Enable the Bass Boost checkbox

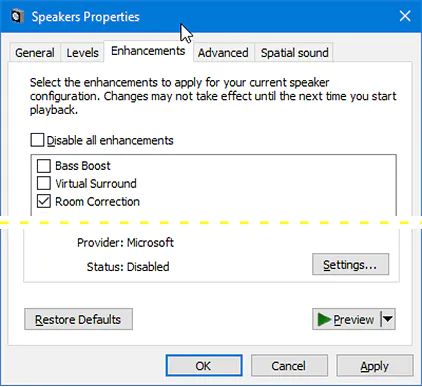44,166
